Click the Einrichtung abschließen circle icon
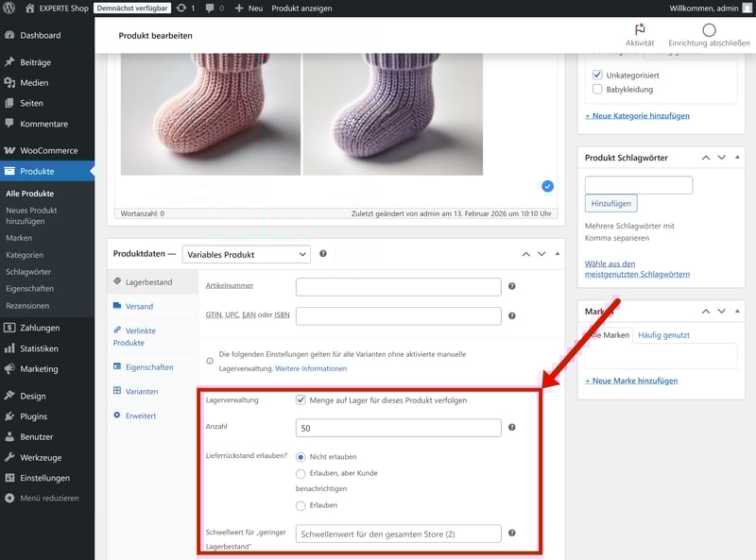This screenshot has height=560, width=756. [x=709, y=30]
